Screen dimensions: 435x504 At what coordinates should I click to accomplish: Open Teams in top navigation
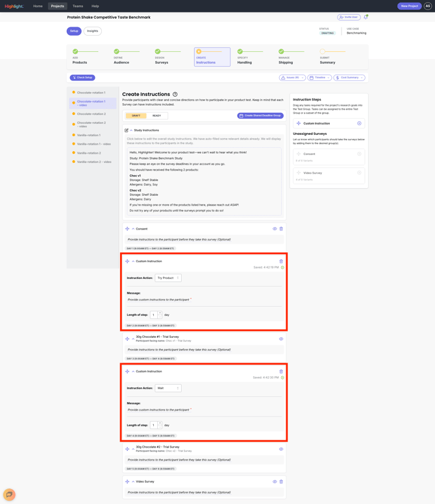click(77, 6)
